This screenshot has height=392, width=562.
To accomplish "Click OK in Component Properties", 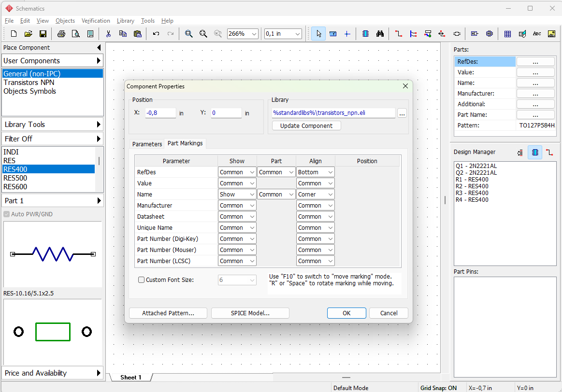I will [346, 313].
